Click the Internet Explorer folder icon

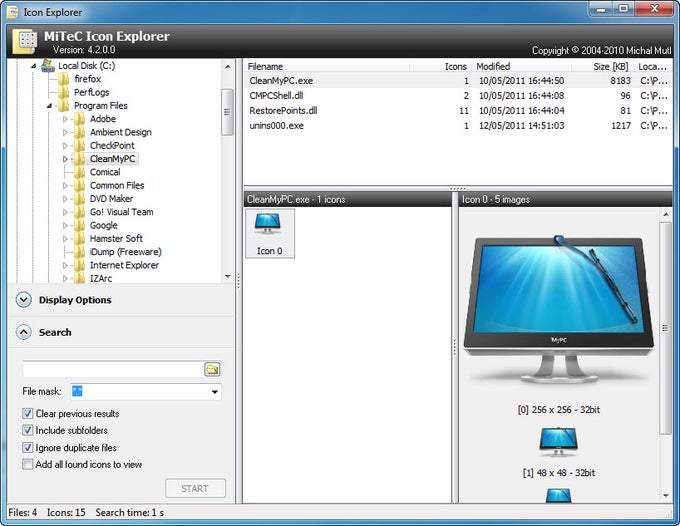tap(79, 265)
